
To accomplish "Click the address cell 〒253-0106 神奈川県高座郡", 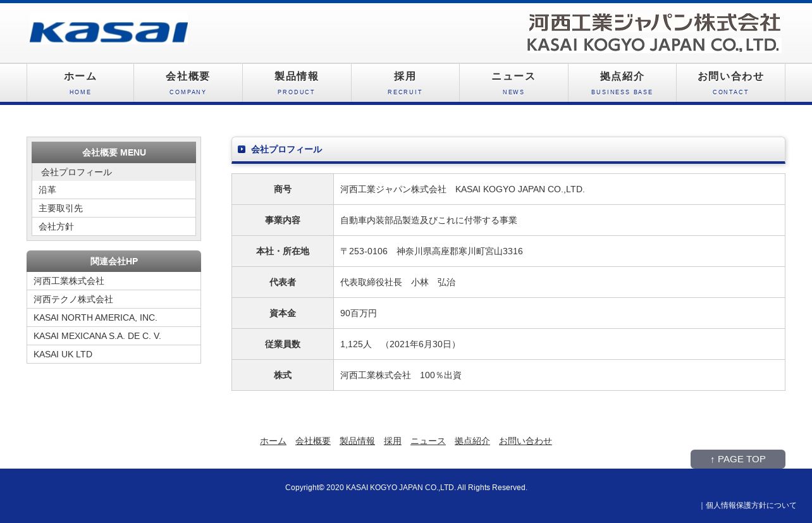I will point(559,251).
